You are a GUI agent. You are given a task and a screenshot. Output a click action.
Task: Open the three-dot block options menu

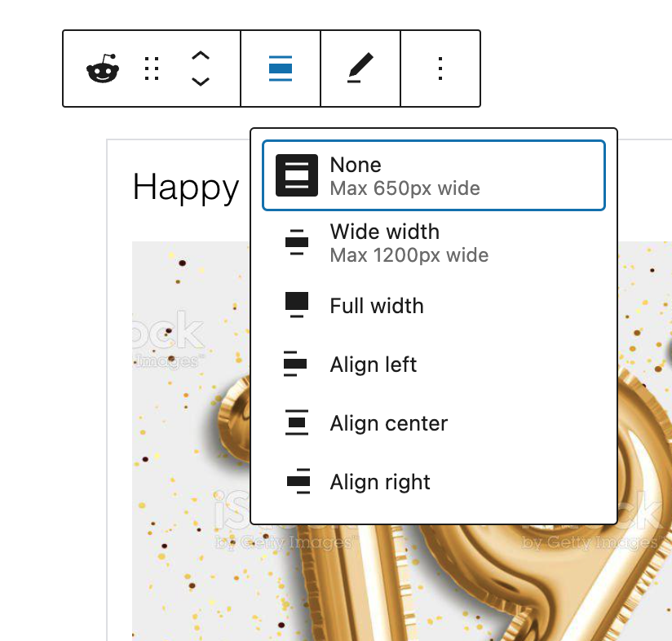click(x=440, y=69)
